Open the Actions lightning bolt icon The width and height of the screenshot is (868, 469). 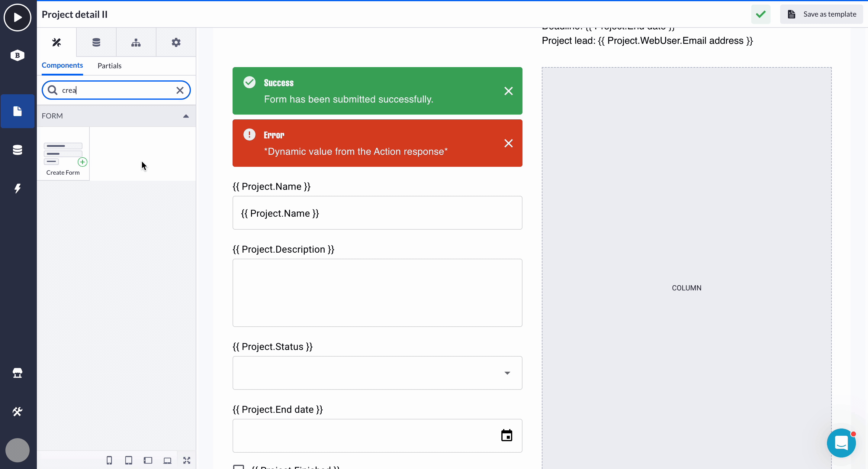point(18,188)
